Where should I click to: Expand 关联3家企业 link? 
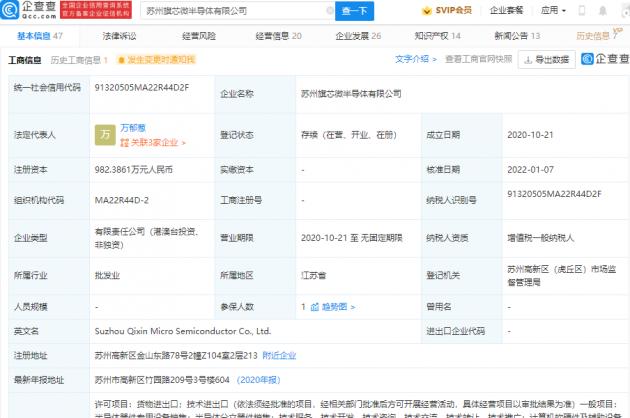click(x=153, y=143)
